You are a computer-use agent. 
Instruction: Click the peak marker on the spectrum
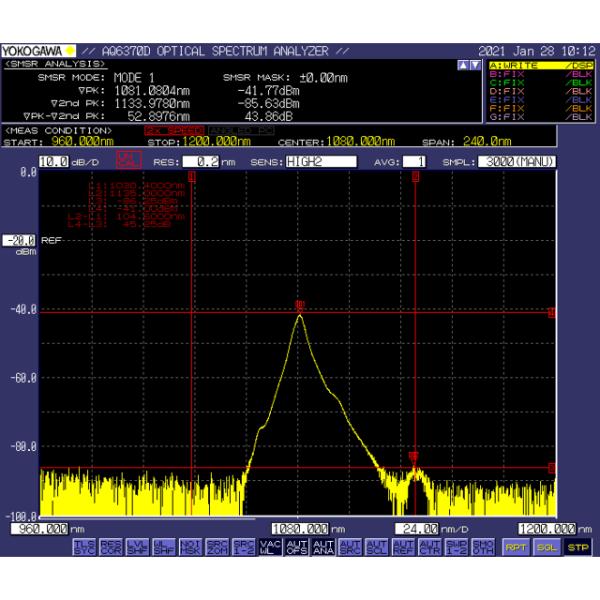tap(299, 307)
